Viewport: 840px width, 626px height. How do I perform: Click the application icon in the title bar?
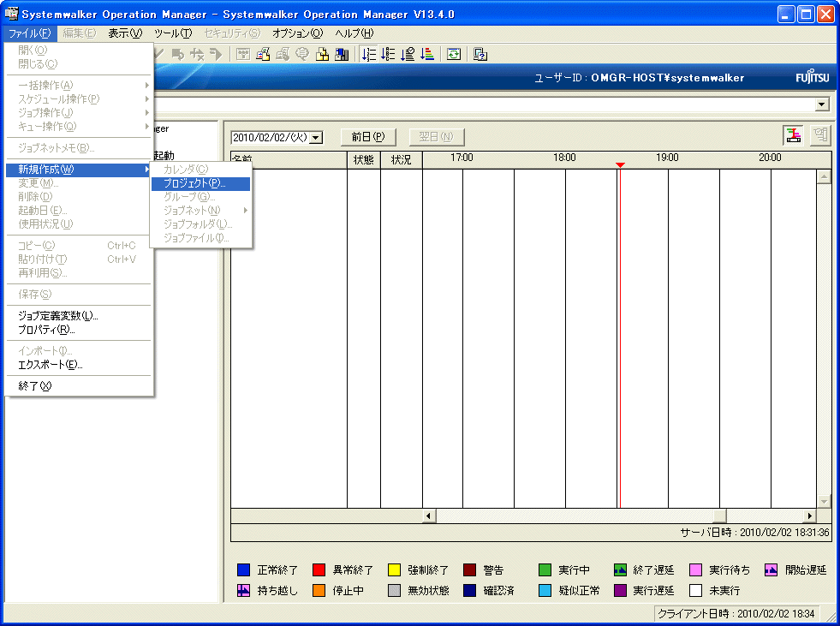(x=11, y=14)
